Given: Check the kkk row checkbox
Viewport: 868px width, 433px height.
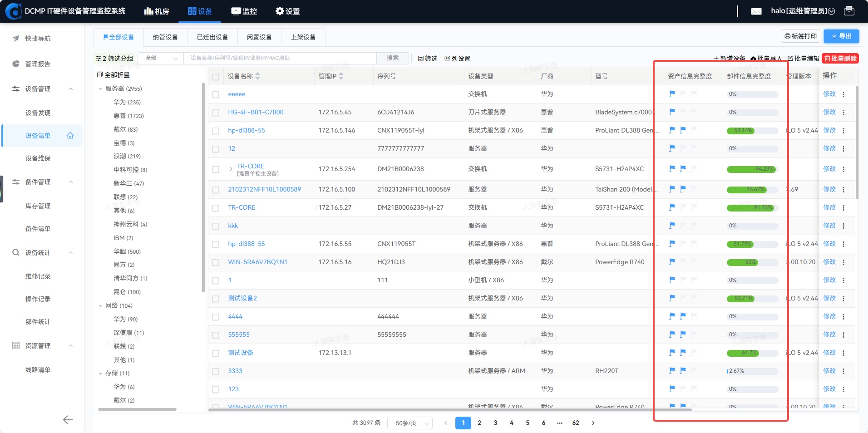Looking at the screenshot, I should coord(216,226).
